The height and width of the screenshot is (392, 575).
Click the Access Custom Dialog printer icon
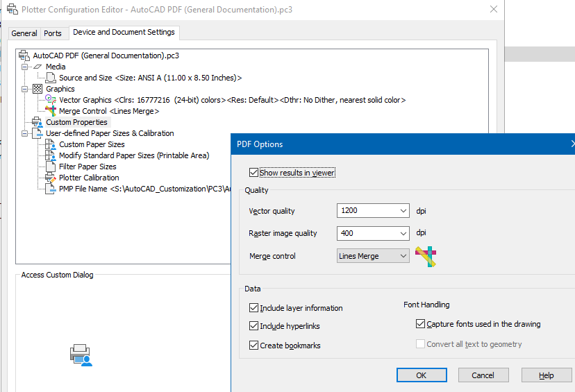pyautogui.click(x=81, y=355)
